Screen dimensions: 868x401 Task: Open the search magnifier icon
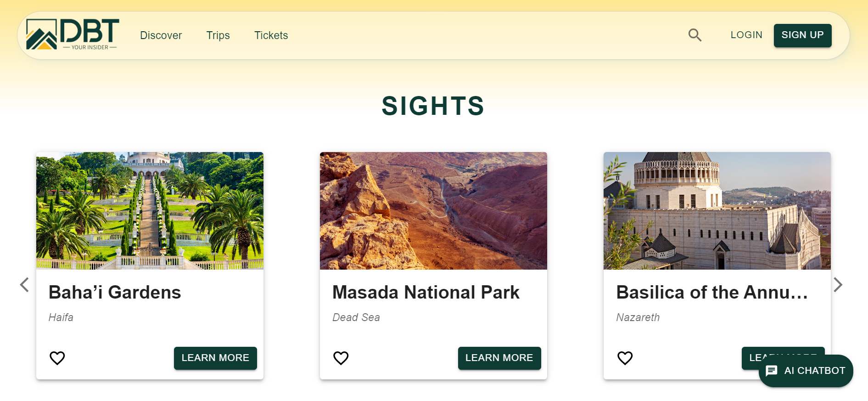tap(695, 35)
